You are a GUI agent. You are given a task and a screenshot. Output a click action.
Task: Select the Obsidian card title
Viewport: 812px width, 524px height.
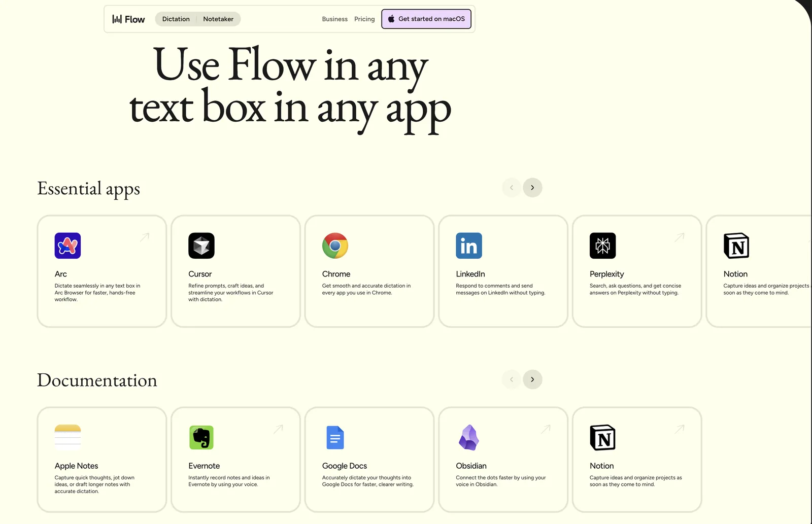pos(471,466)
